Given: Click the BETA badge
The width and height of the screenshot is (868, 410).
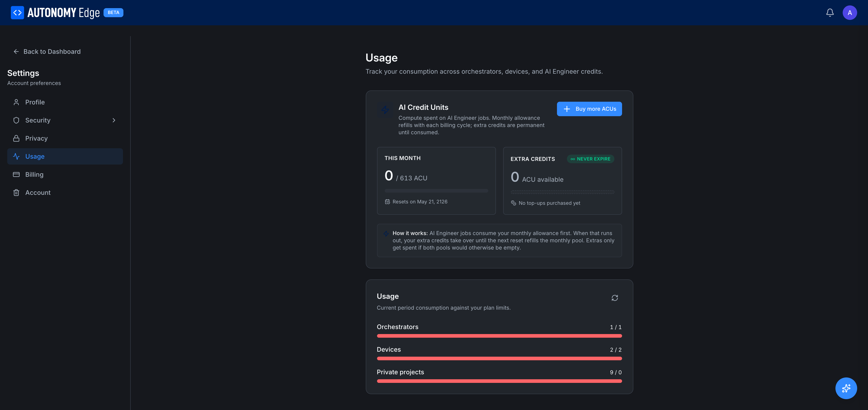Looking at the screenshot, I should 113,12.
